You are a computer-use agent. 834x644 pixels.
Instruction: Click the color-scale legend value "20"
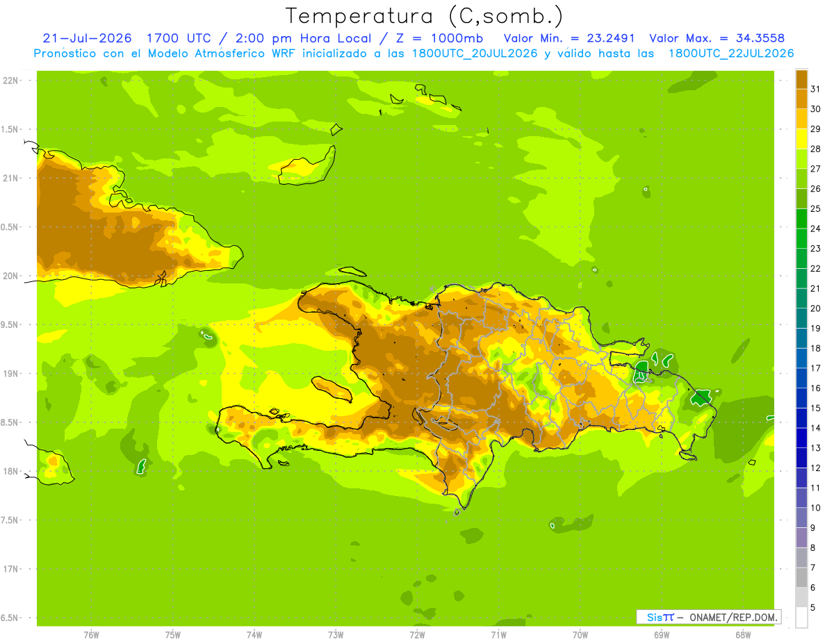point(815,308)
